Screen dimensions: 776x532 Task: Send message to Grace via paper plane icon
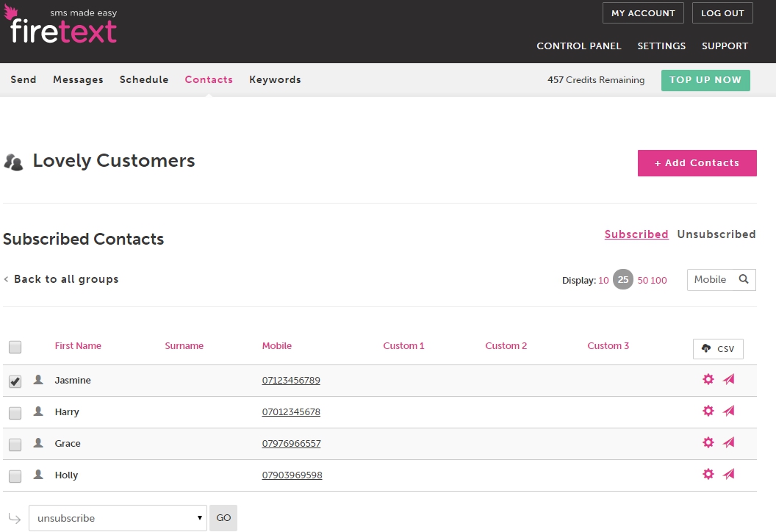(x=728, y=442)
